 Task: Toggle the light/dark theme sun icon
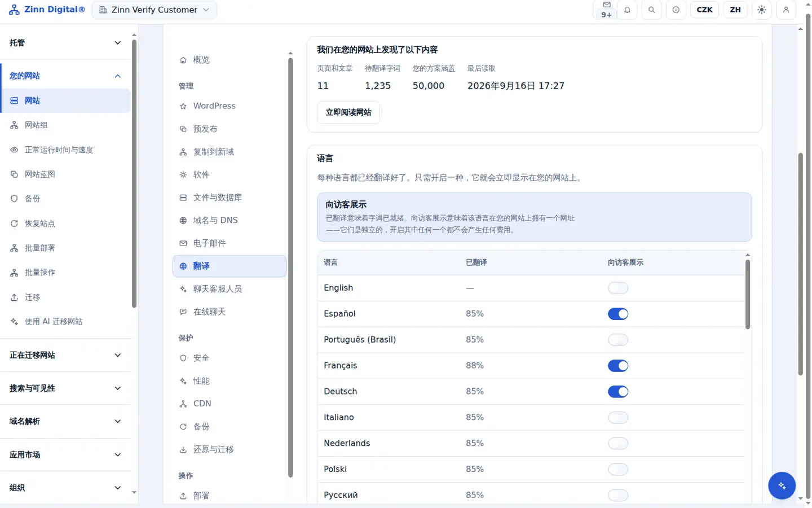[x=762, y=10]
